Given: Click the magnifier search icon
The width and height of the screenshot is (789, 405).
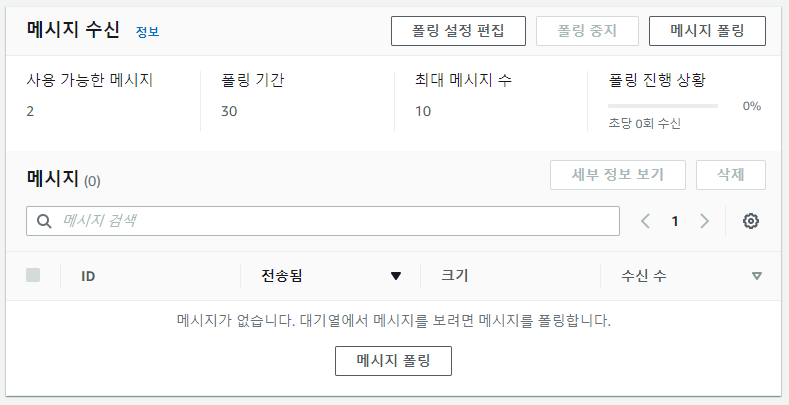Looking at the screenshot, I should (44, 221).
